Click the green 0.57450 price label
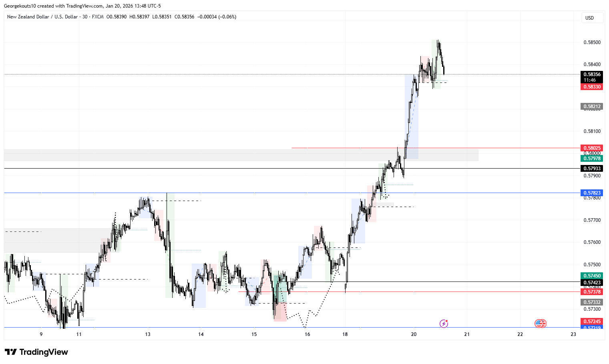Image resolution: width=609 pixels, height=364 pixels. point(591,276)
